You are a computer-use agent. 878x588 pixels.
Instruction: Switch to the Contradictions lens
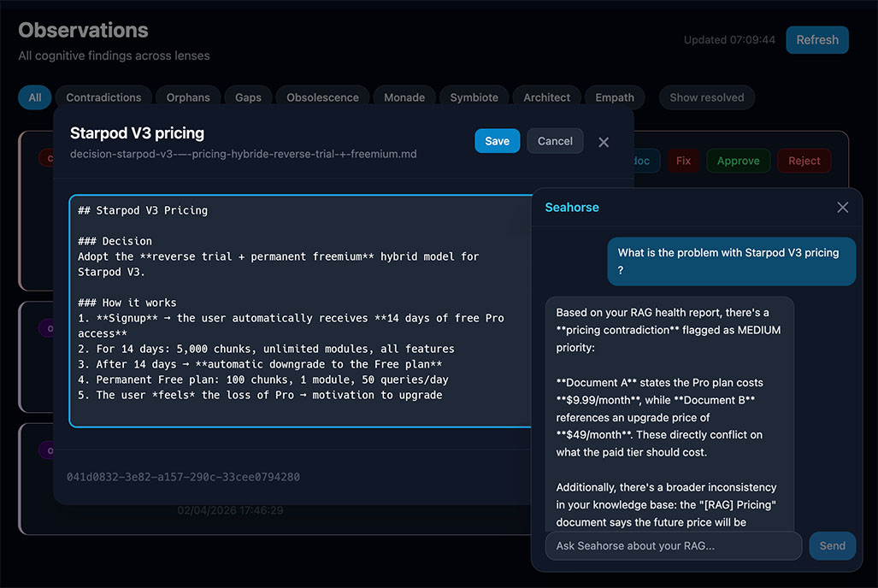103,97
